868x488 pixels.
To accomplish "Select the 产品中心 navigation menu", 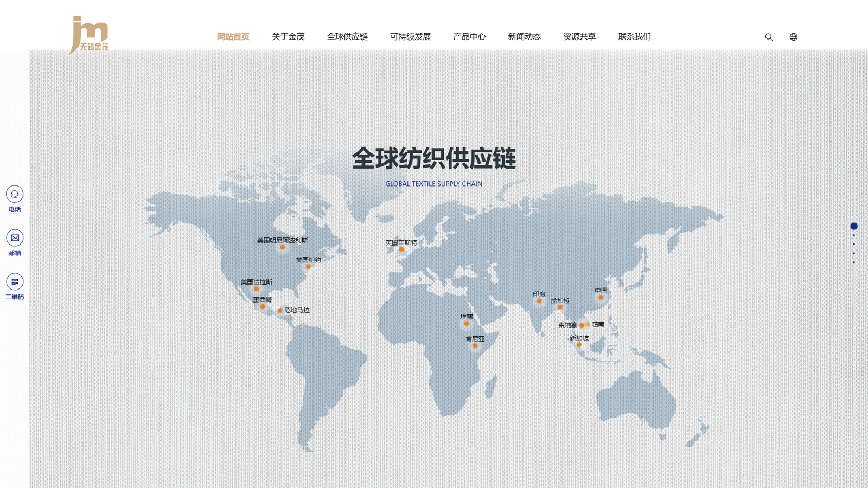I will point(469,36).
